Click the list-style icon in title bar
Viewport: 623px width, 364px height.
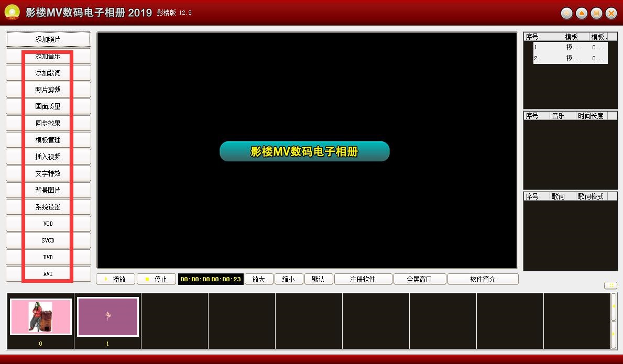click(596, 13)
